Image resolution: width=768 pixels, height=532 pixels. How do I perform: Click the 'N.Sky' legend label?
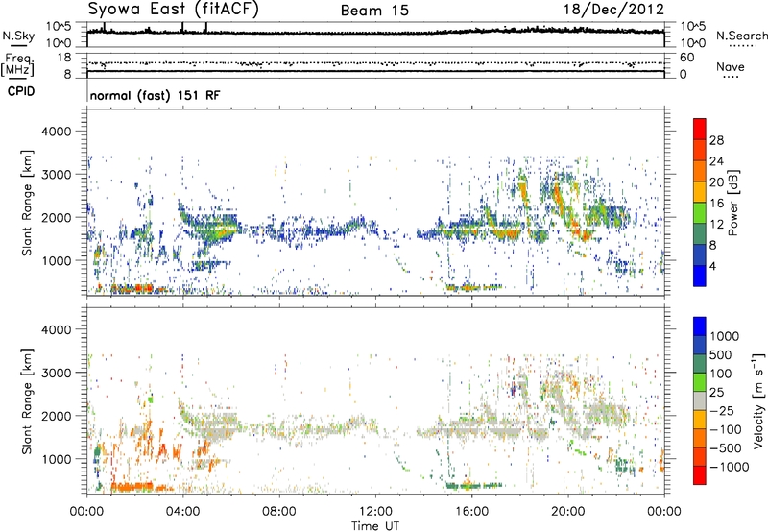[18, 36]
